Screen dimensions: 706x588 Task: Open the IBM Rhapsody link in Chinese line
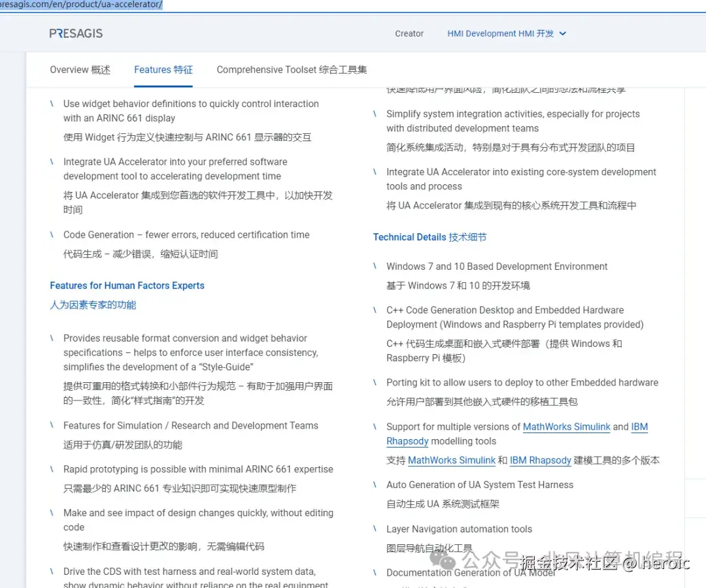[541, 460]
